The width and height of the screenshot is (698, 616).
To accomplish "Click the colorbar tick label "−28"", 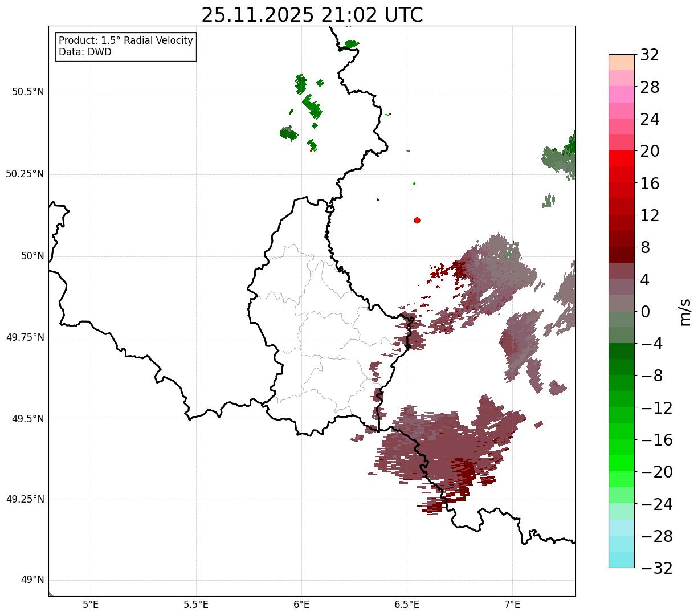I will pos(656,536).
